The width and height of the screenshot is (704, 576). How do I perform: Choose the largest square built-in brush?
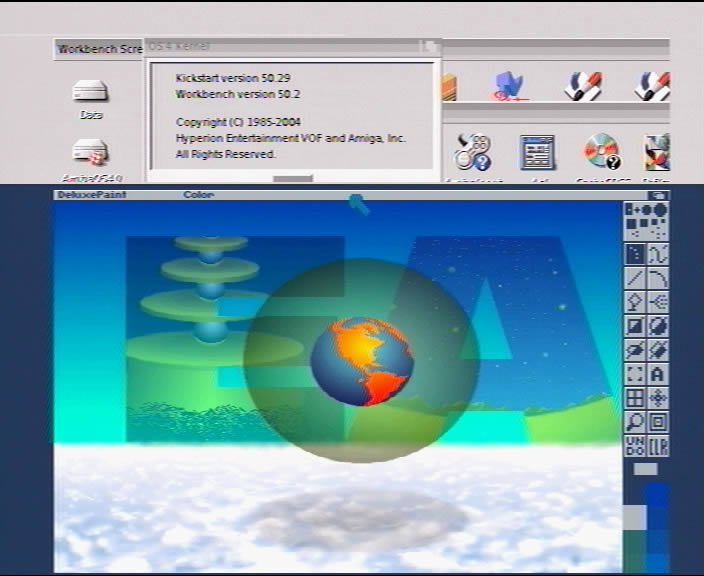point(631,223)
